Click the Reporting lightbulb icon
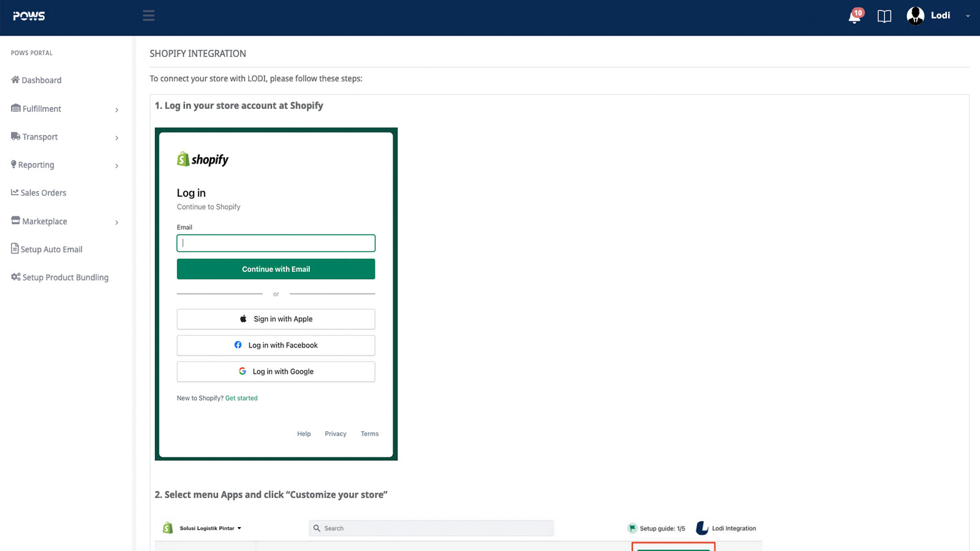This screenshot has height=551, width=980. 13,164
